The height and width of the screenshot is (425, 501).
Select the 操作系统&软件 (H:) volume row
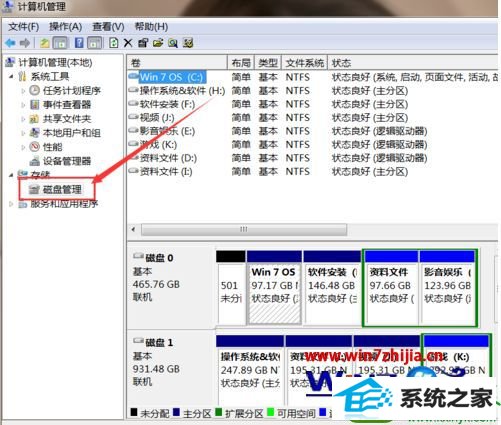pyautogui.click(x=313, y=91)
